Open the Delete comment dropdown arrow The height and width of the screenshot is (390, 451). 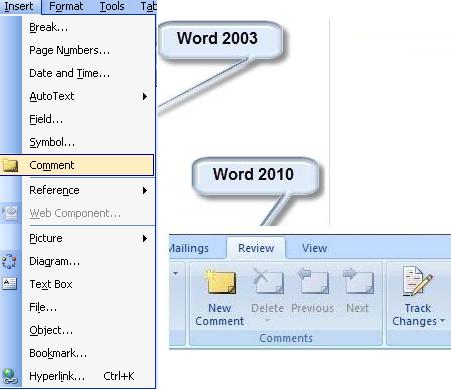(x=268, y=321)
